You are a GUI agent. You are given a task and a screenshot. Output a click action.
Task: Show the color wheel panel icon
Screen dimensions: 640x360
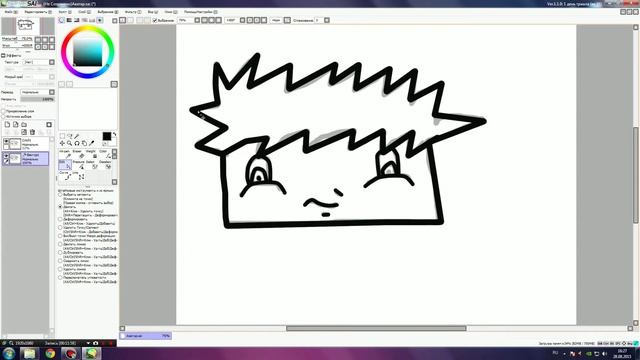62,20
